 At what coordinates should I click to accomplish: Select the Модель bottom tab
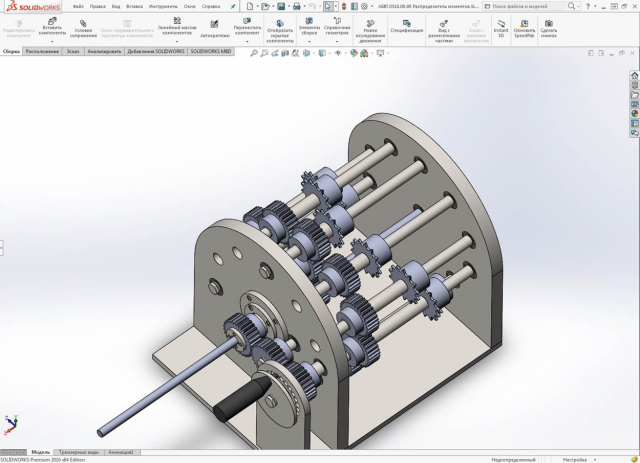(x=40, y=452)
